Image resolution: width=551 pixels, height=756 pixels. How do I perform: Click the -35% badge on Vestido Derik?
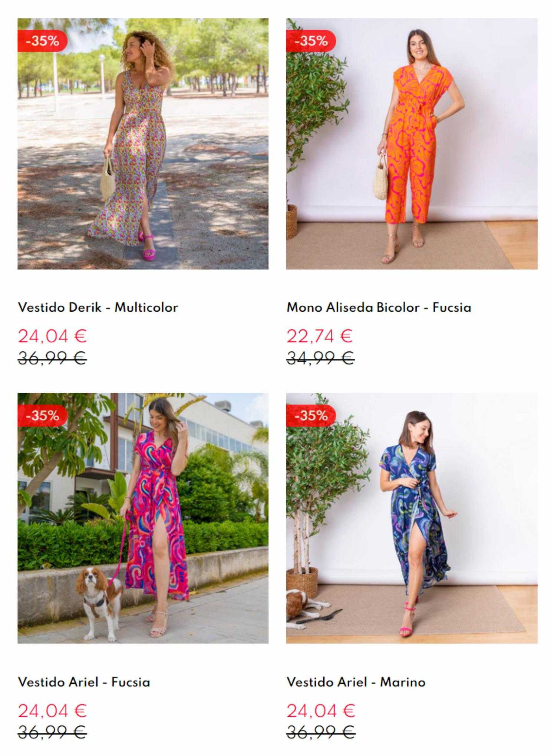42,41
